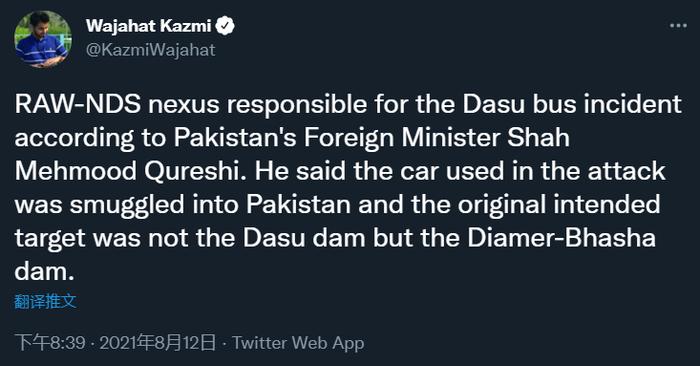The image size is (700, 366).
Task: Click "Diamer-Bhasha" in the tweet text
Action: click(x=562, y=238)
